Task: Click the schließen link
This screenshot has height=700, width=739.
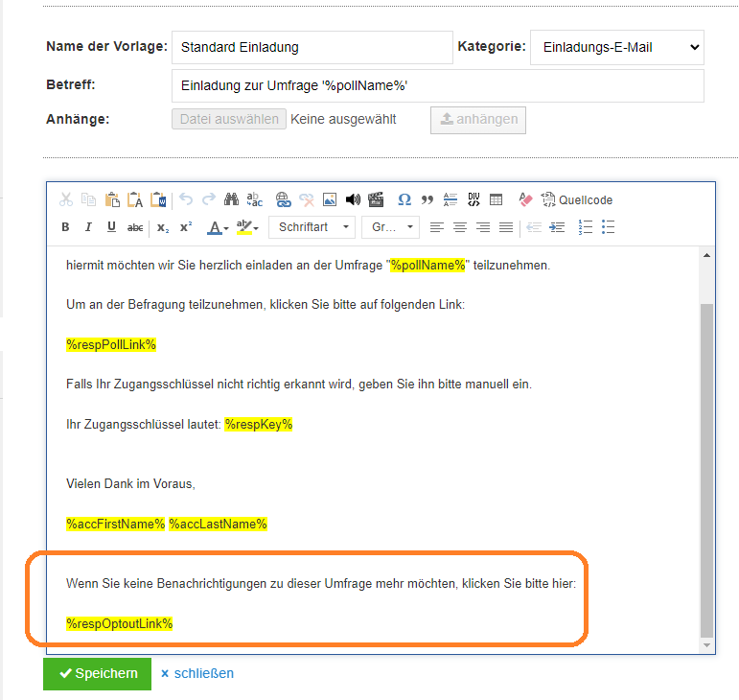Action: 197,673
